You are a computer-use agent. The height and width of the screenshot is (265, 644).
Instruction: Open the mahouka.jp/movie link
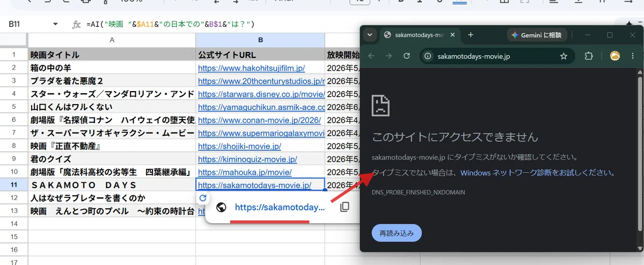(x=245, y=172)
